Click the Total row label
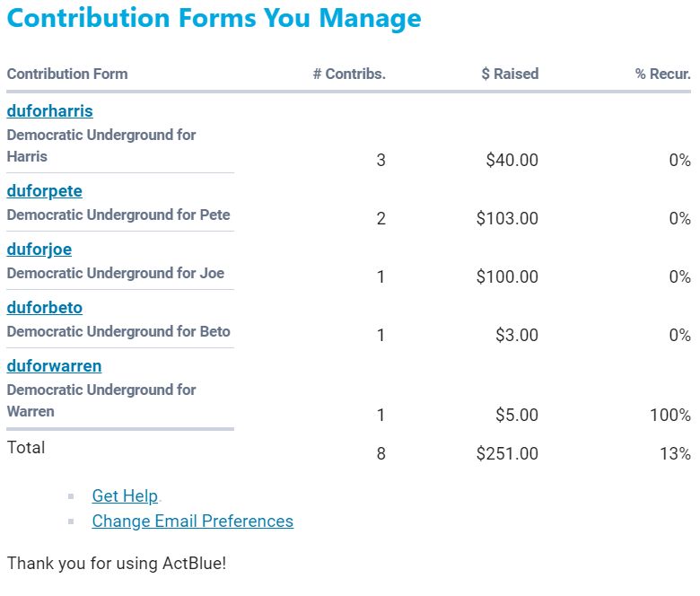700x596 pixels. coord(26,447)
